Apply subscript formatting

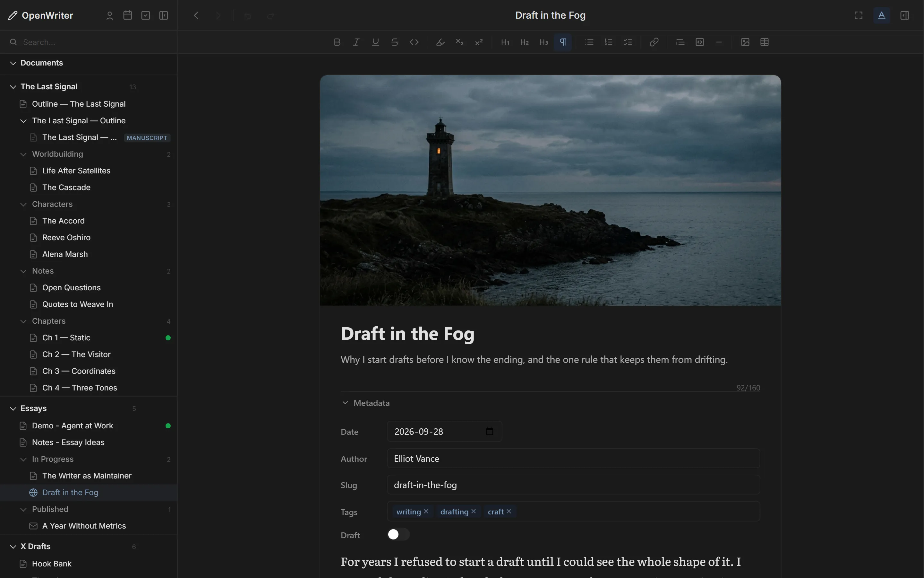click(x=460, y=42)
